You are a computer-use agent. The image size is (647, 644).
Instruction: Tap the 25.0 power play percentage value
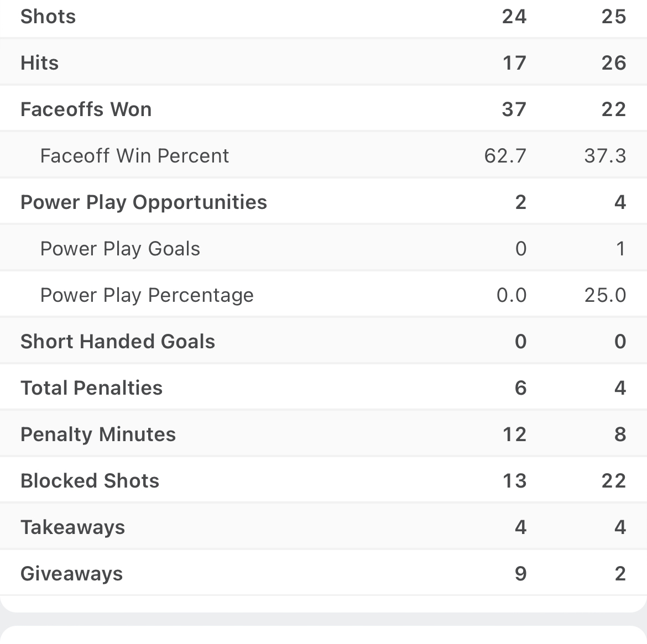(605, 295)
